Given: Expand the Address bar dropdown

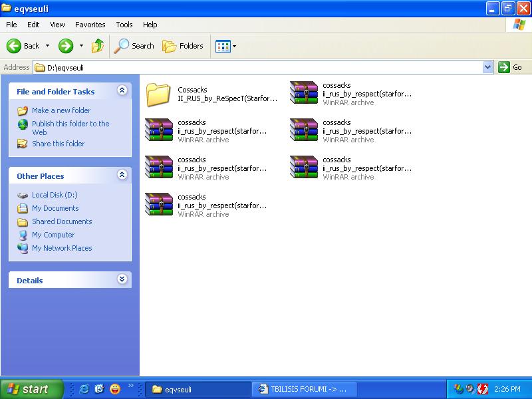Looking at the screenshot, I should [x=488, y=67].
